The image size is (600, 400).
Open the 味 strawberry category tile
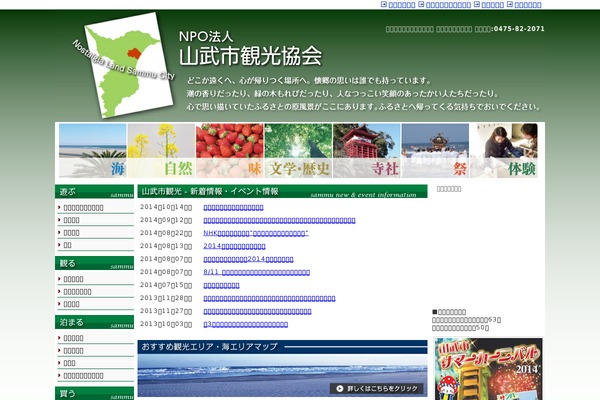pyautogui.click(x=230, y=150)
